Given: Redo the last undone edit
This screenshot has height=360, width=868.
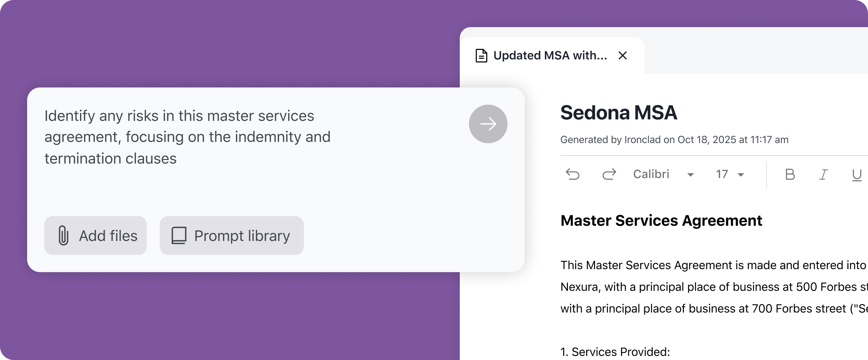Looking at the screenshot, I should tap(609, 175).
